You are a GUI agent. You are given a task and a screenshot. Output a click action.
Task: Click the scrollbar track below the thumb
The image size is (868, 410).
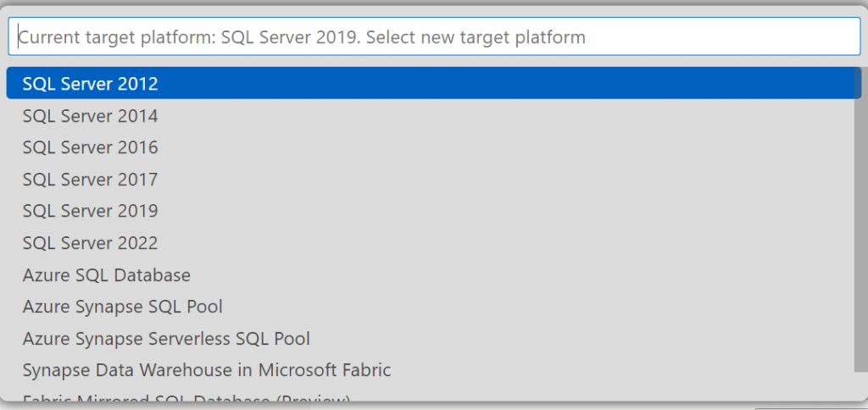(860, 385)
